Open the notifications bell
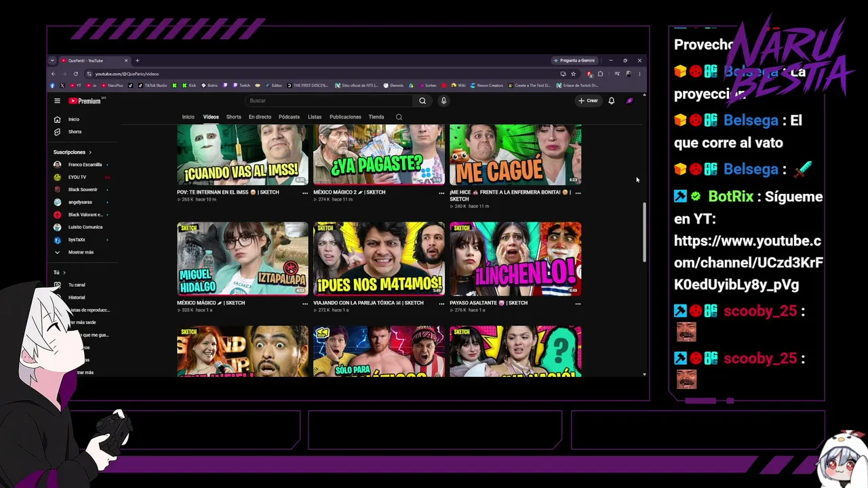This screenshot has height=488, width=868. 611,101
